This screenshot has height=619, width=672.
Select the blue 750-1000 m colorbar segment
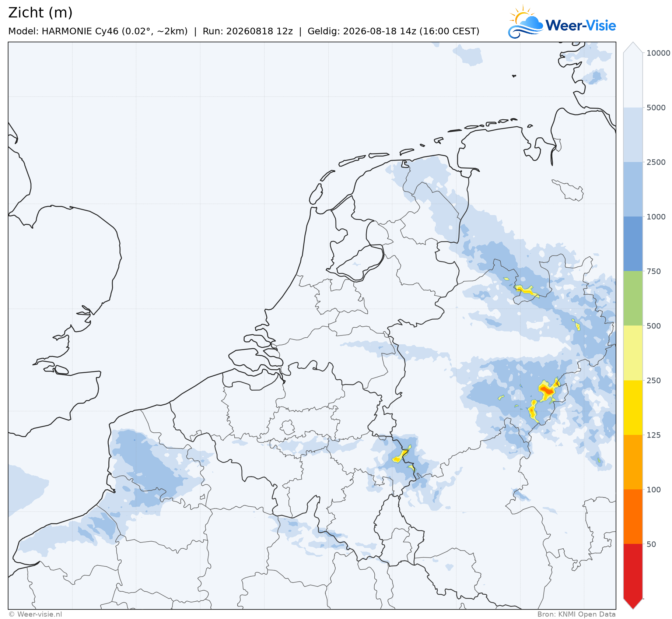click(633, 244)
